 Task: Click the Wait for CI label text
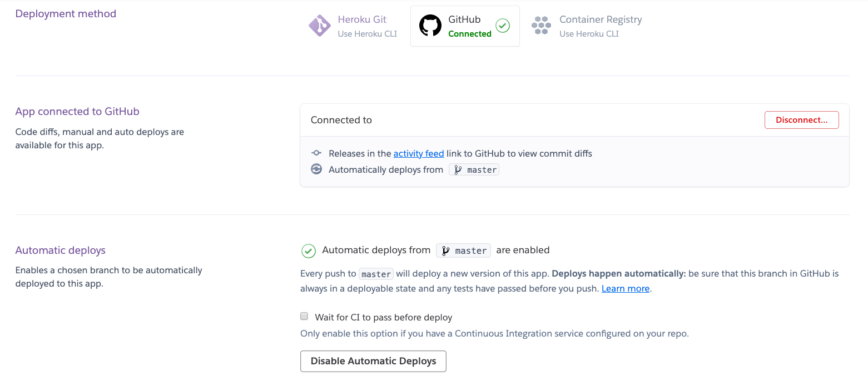click(x=384, y=318)
